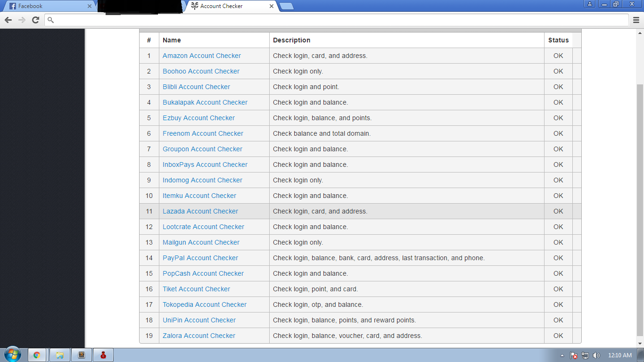Open a new browser tab
This screenshot has height=362, width=644.
(x=288, y=6)
